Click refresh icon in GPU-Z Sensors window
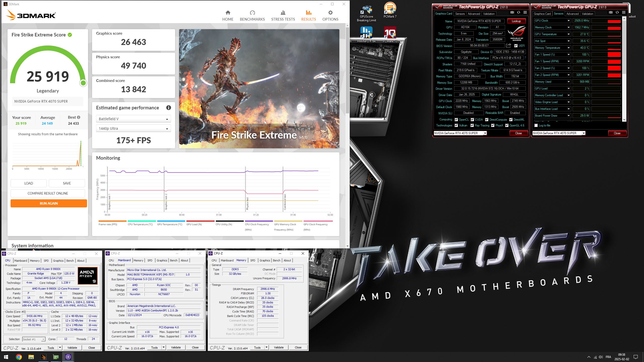The height and width of the screenshot is (362, 644). [x=617, y=13]
